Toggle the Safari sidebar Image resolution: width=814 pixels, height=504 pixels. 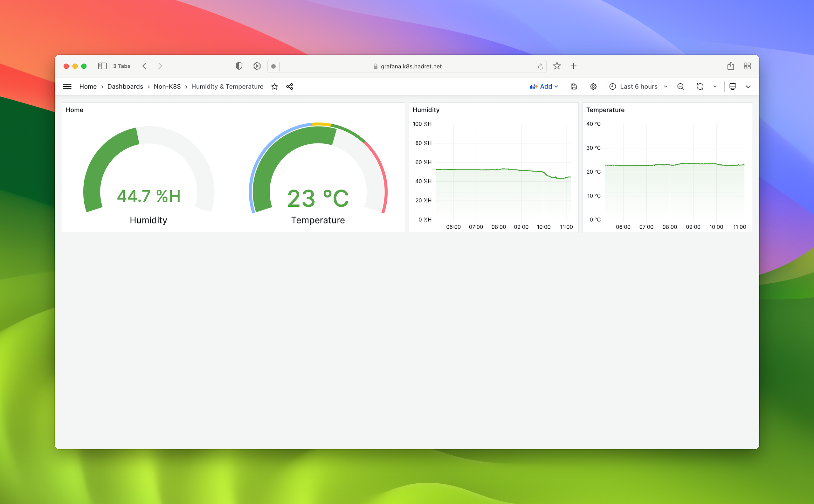pyautogui.click(x=102, y=66)
